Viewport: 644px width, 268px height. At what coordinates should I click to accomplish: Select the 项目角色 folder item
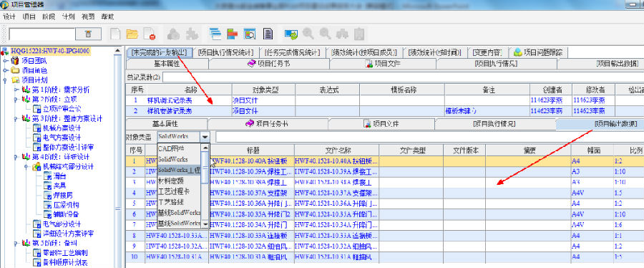click(x=34, y=70)
